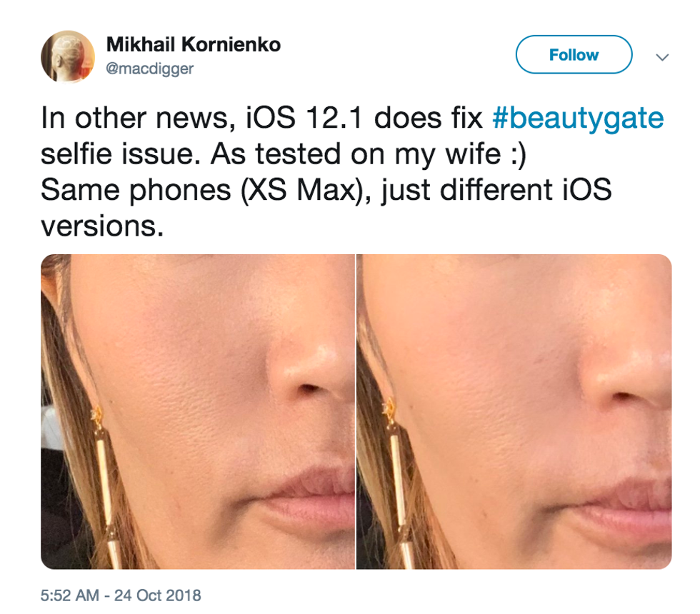Screen dimensions: 700x614
Task: Click the blue hashtag in tweet
Action: 578,118
